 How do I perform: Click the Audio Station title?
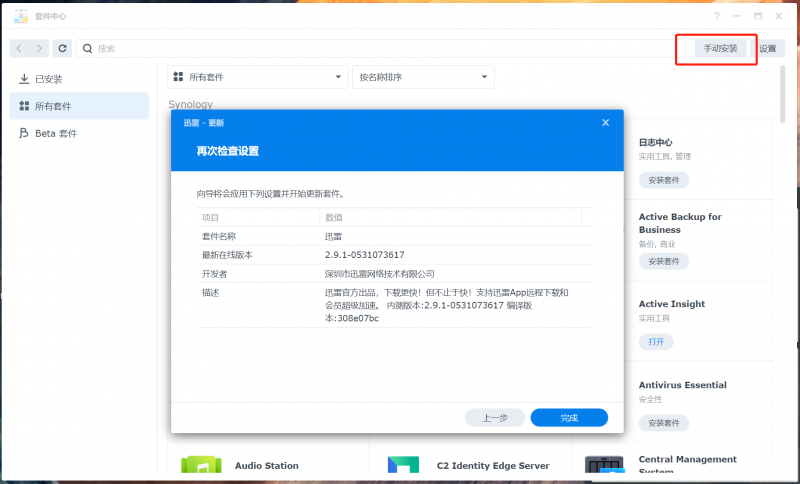coord(266,466)
